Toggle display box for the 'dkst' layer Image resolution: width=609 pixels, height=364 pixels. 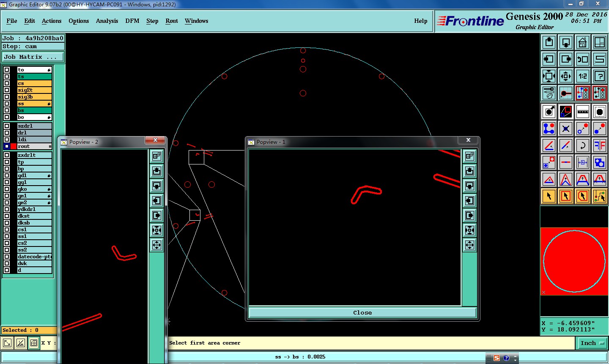pyautogui.click(x=7, y=216)
